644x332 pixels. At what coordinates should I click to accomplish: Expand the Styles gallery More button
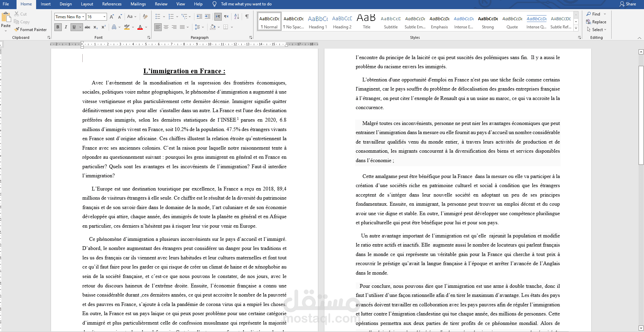click(576, 29)
